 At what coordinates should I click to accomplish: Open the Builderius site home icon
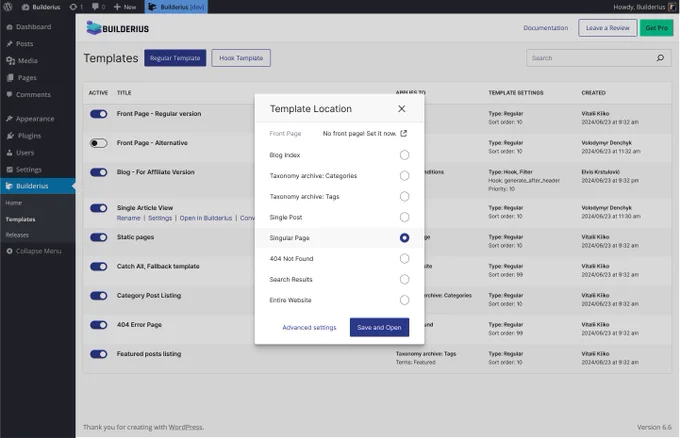(x=26, y=7)
